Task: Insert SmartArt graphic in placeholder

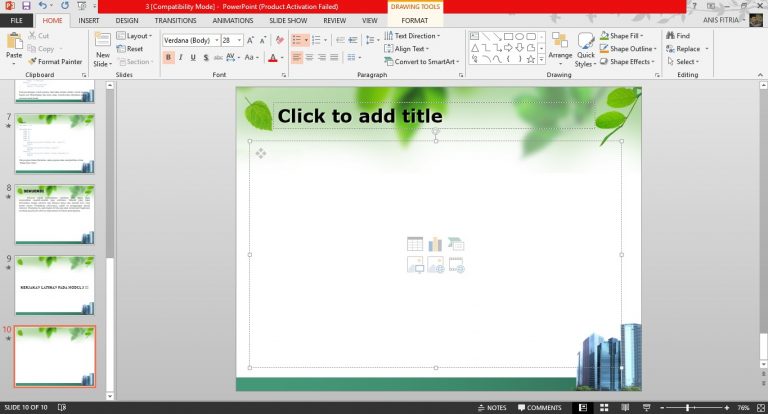Action: tap(456, 244)
